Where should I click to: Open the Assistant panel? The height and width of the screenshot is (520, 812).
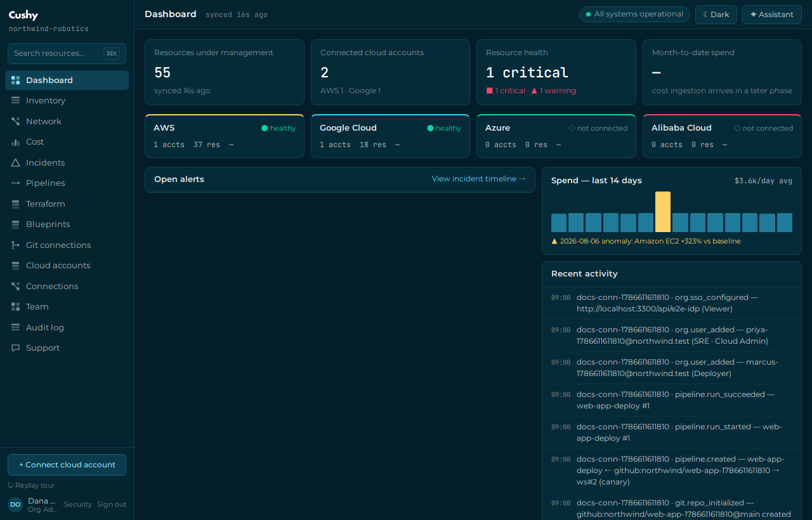[771, 14]
